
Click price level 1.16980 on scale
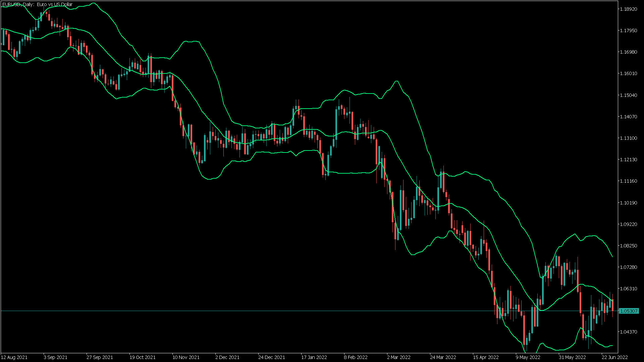[x=629, y=52]
